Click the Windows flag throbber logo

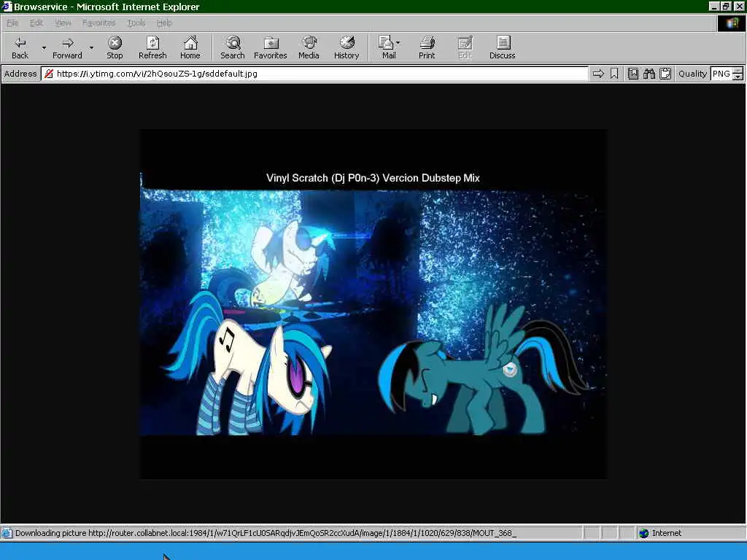[732, 23]
